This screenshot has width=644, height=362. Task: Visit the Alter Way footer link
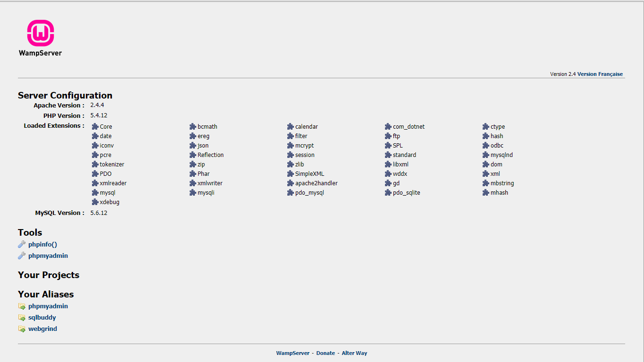(x=354, y=353)
